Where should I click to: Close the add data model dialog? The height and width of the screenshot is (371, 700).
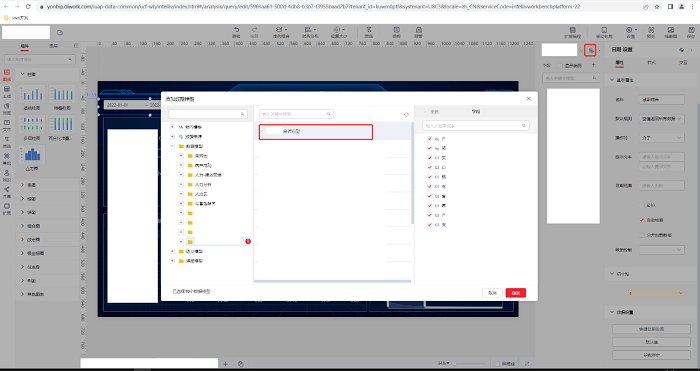tap(529, 99)
